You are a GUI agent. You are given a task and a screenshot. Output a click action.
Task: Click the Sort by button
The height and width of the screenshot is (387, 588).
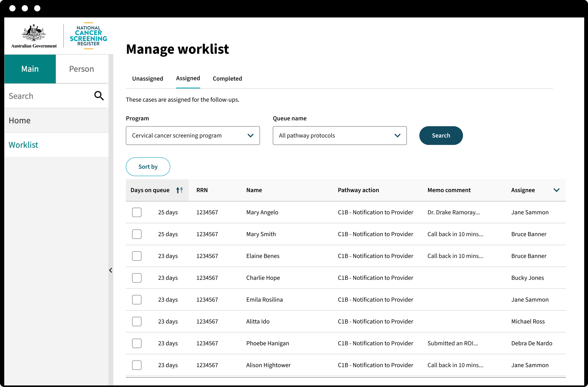[148, 167]
